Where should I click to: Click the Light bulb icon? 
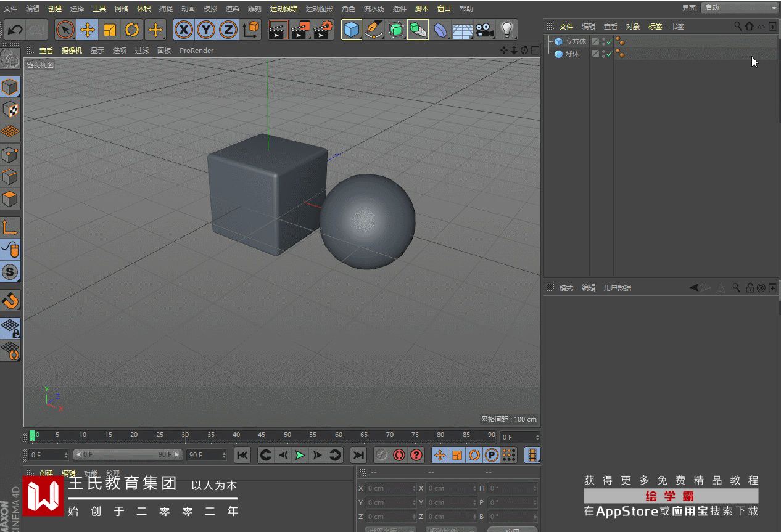click(507, 30)
